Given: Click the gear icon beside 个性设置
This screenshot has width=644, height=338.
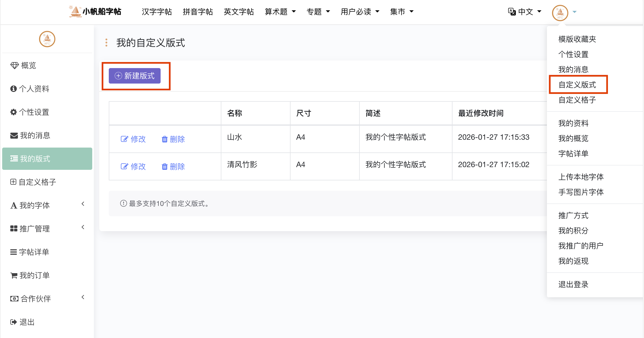Looking at the screenshot, I should pos(13,112).
